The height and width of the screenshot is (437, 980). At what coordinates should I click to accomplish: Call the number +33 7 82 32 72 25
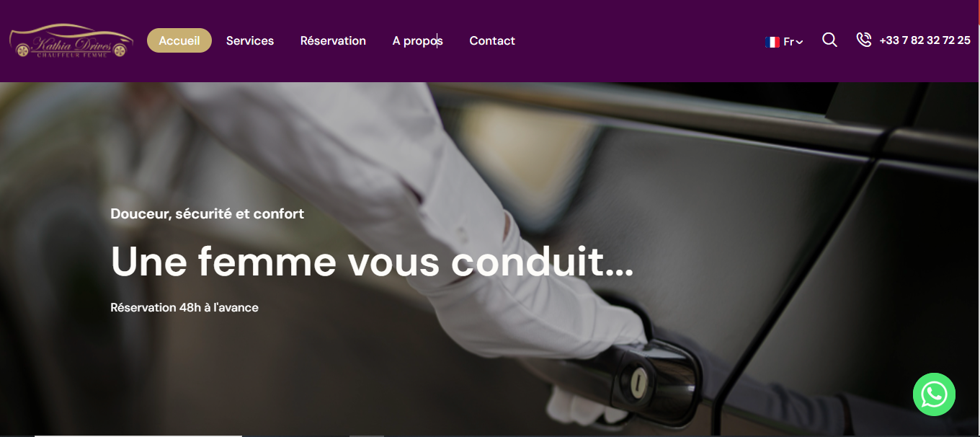(x=925, y=40)
